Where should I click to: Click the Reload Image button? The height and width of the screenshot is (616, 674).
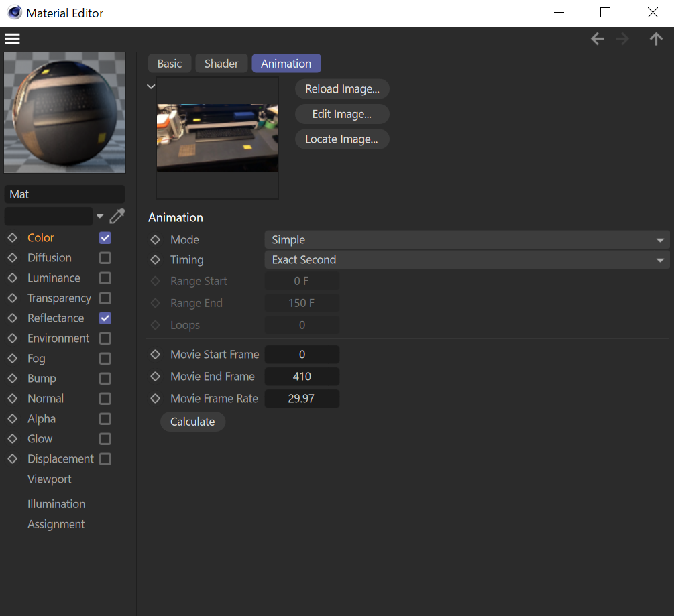click(x=342, y=89)
